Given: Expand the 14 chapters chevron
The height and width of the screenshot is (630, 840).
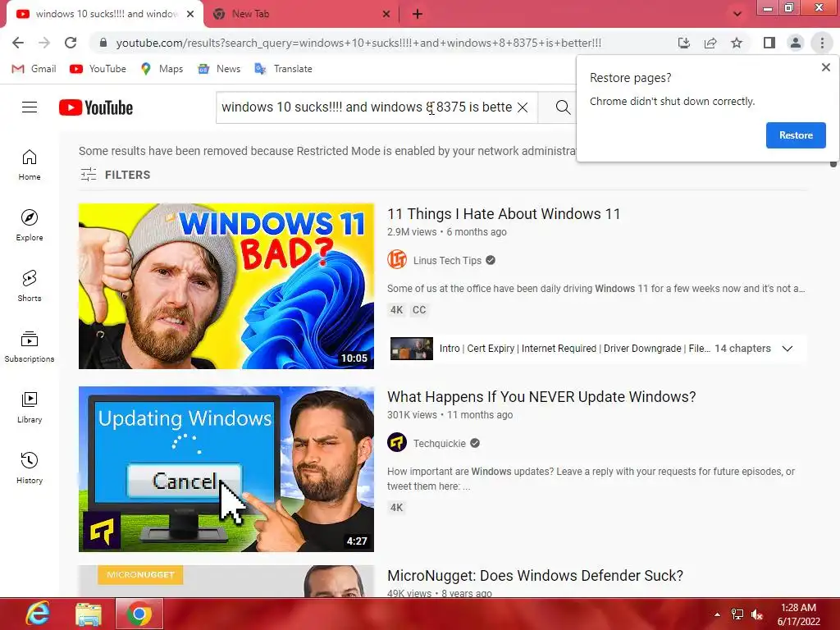Looking at the screenshot, I should [x=787, y=348].
